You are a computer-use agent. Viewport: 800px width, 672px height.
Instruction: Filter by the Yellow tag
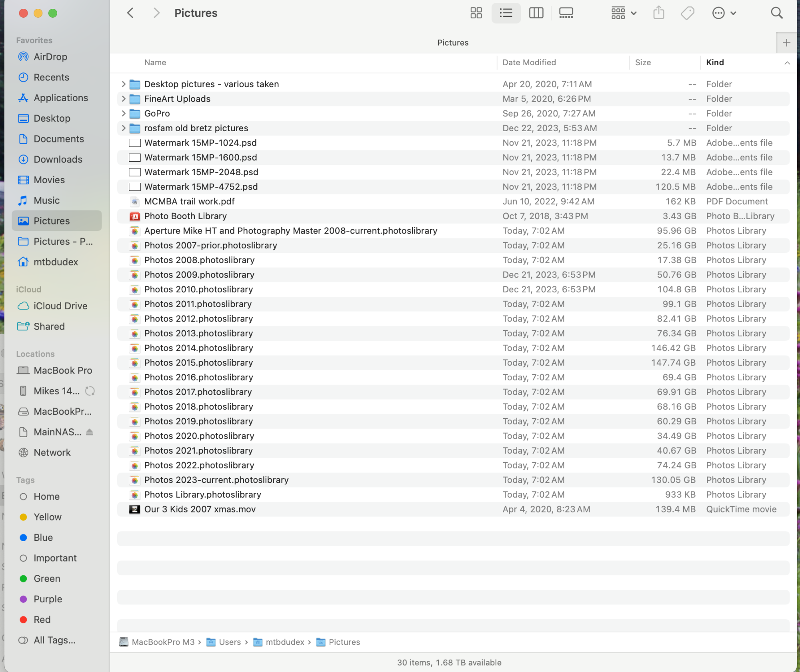click(x=48, y=517)
